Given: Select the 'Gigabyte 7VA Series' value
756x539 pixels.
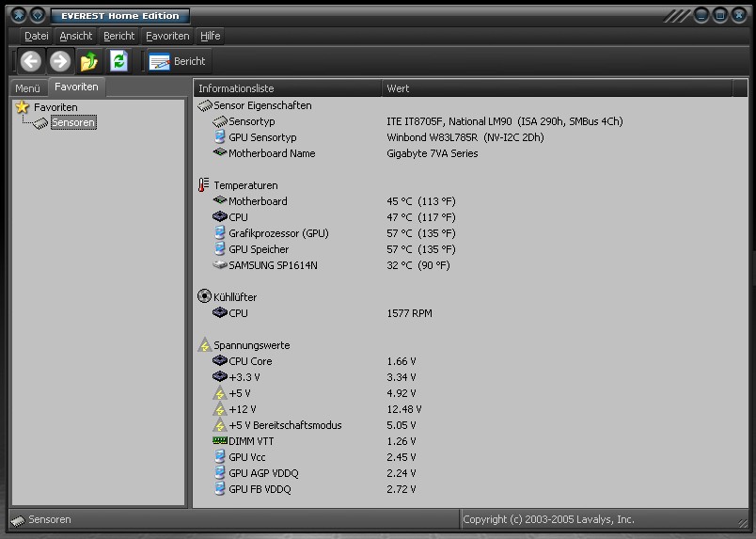Looking at the screenshot, I should point(433,153).
